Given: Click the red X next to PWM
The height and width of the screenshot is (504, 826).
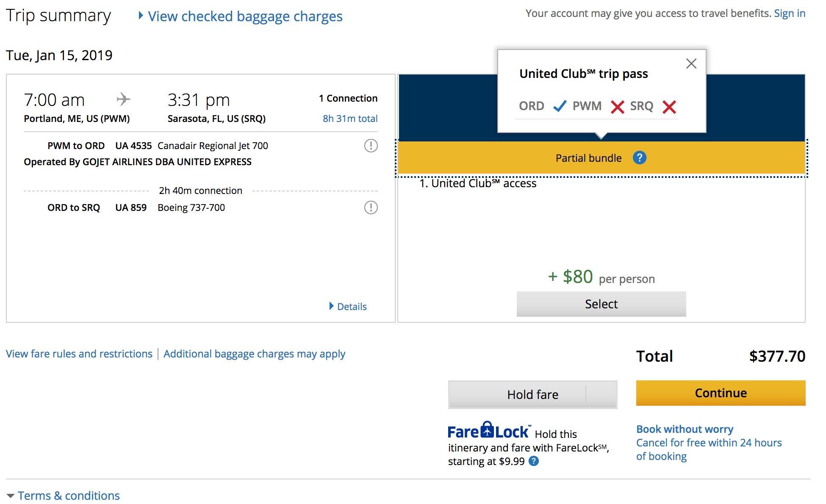Looking at the screenshot, I should tap(617, 107).
